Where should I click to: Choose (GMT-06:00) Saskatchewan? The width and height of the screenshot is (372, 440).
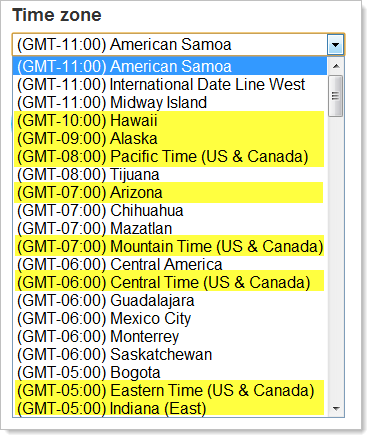pos(170,354)
